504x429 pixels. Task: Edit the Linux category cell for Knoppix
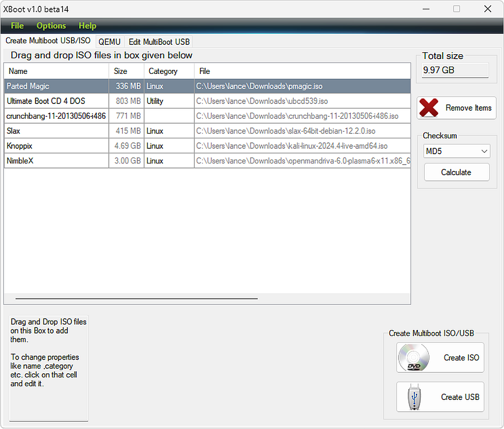(x=169, y=146)
